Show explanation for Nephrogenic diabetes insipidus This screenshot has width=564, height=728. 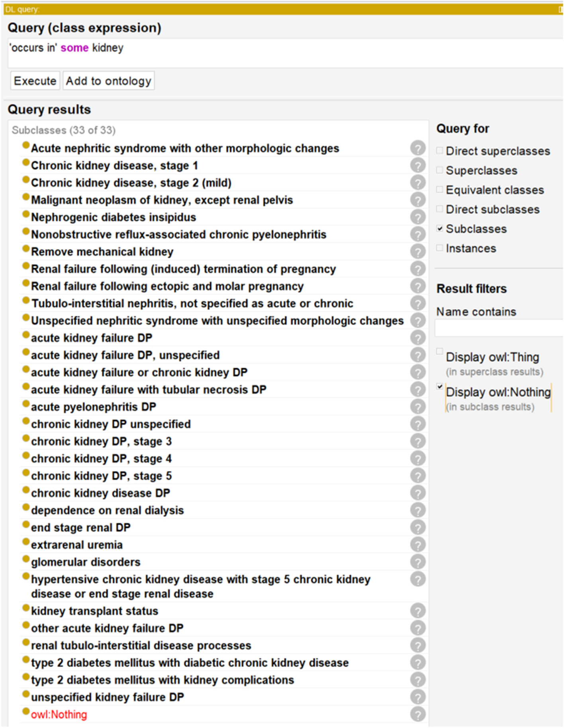(x=418, y=217)
